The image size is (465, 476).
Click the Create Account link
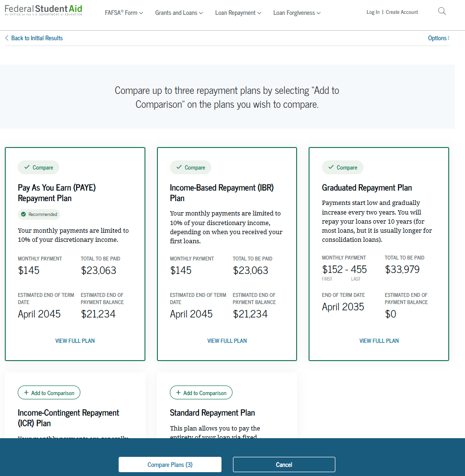coord(401,12)
